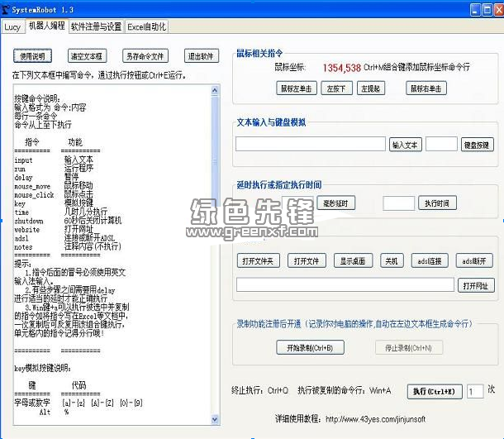Click 另存命令文件 to save commands
This screenshot has width=504, height=439.
tap(145, 56)
